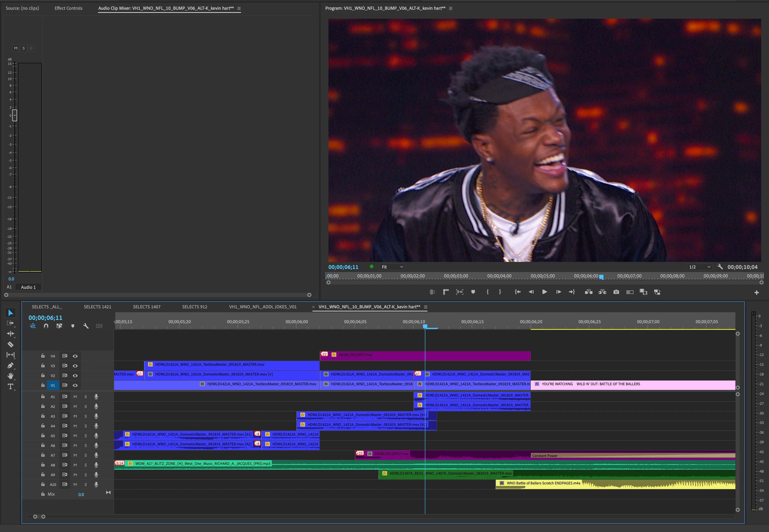Hide the V4 track output
Image resolution: width=769 pixels, height=532 pixels.
tap(75, 356)
